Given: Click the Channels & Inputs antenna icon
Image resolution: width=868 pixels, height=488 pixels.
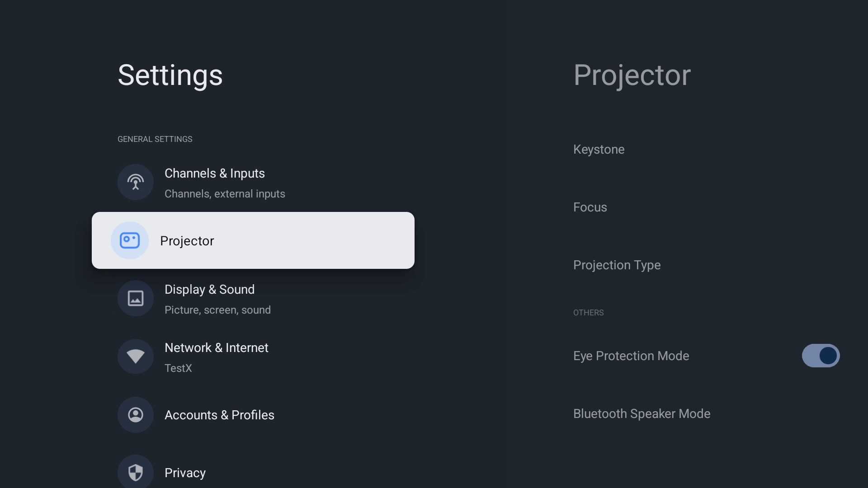Looking at the screenshot, I should click(135, 182).
